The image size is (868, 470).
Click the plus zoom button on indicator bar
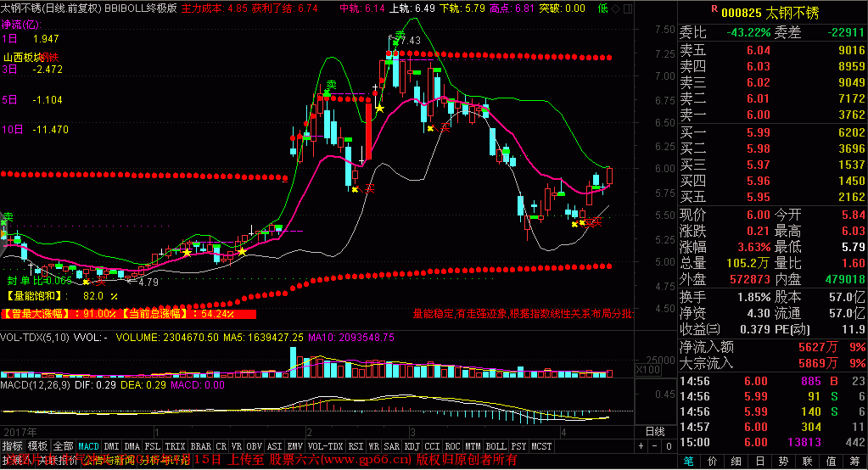[x=641, y=446]
